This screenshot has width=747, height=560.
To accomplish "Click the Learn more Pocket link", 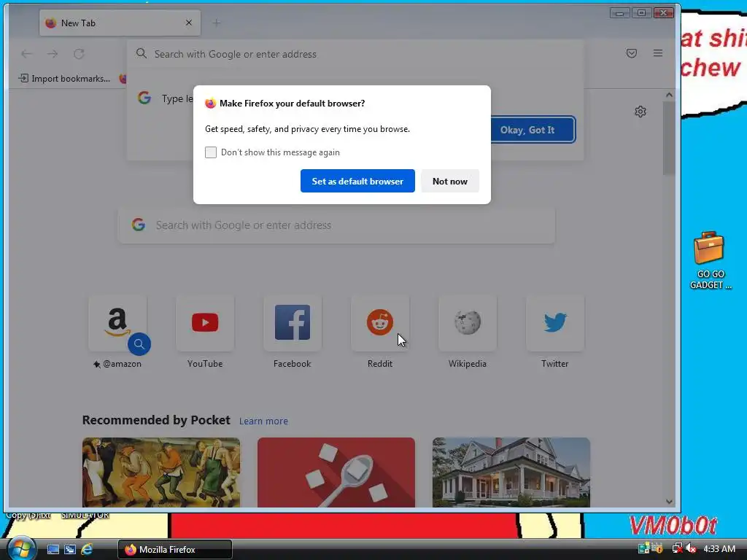I will pos(263,421).
